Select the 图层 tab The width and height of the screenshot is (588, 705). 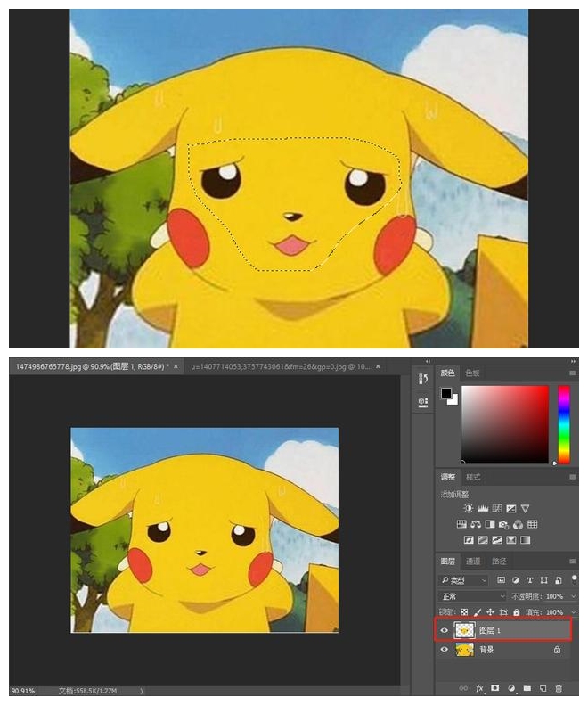pos(448,562)
